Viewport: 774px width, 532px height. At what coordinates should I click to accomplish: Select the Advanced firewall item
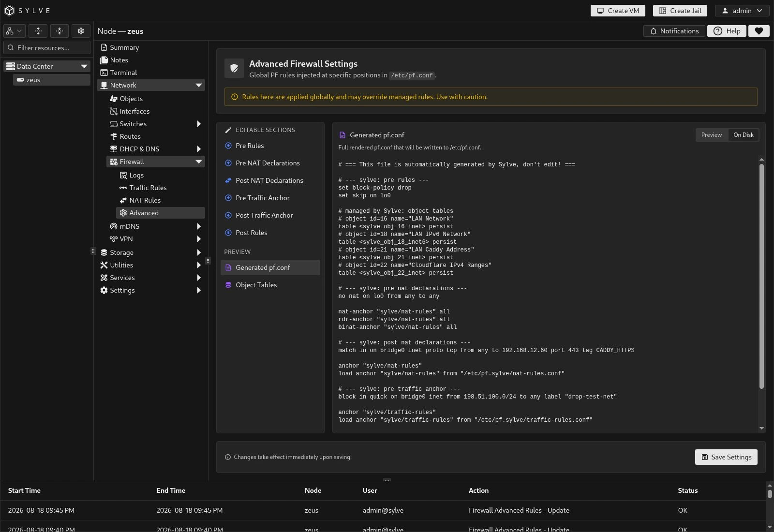(161, 213)
